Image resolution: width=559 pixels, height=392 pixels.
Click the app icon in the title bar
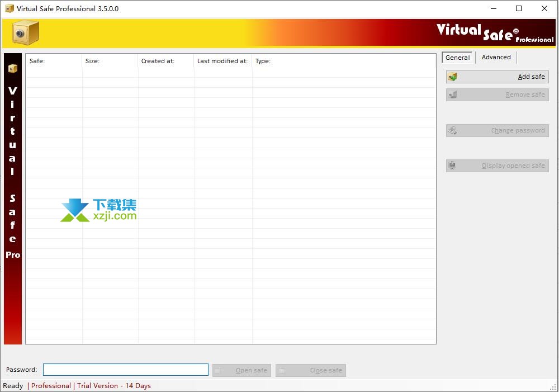coord(10,8)
